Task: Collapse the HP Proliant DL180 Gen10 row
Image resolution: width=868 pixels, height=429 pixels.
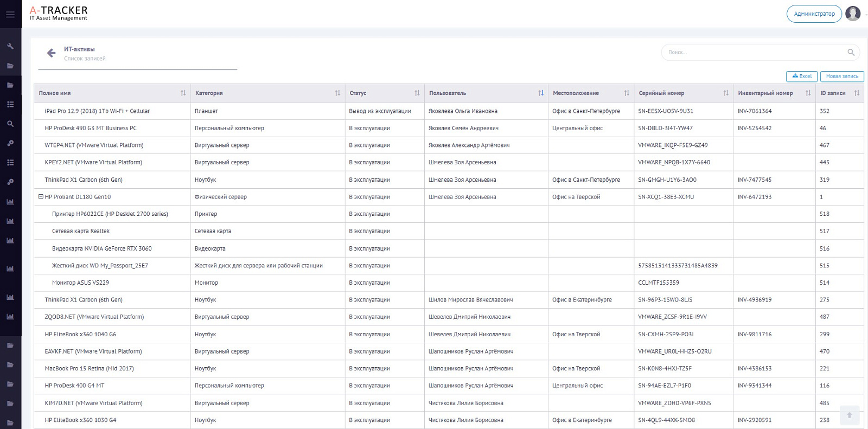Action: [x=41, y=197]
